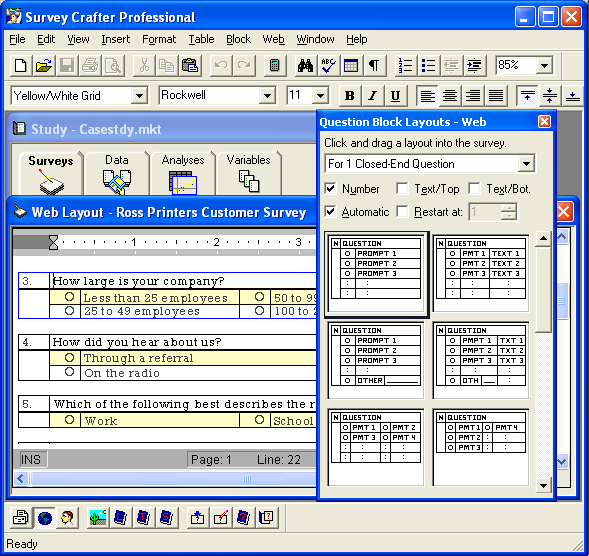Enable the Text/Top checkbox

402,189
